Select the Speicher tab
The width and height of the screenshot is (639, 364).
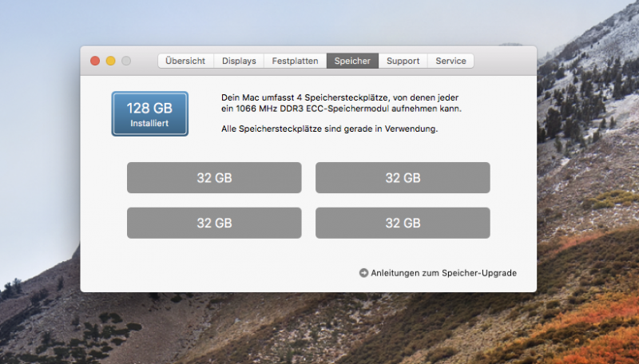352,61
